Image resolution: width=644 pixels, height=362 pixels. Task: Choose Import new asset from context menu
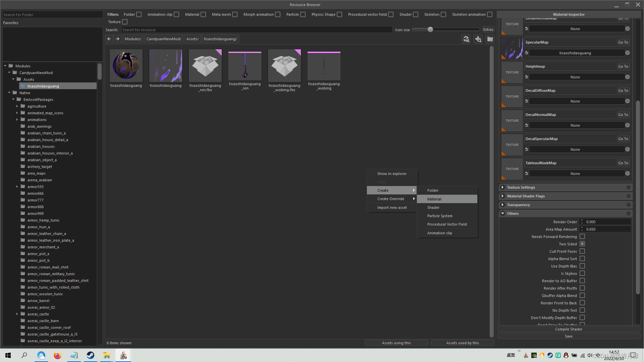coord(392,207)
